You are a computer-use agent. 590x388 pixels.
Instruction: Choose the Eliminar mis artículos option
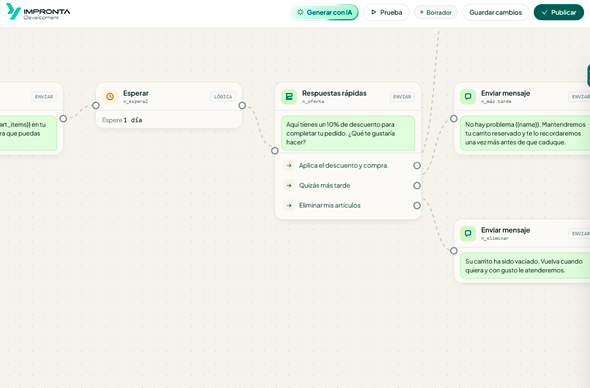pos(348,205)
